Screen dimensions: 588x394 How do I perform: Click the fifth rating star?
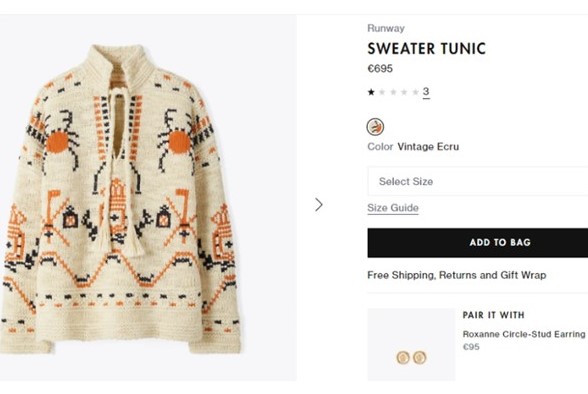point(416,92)
